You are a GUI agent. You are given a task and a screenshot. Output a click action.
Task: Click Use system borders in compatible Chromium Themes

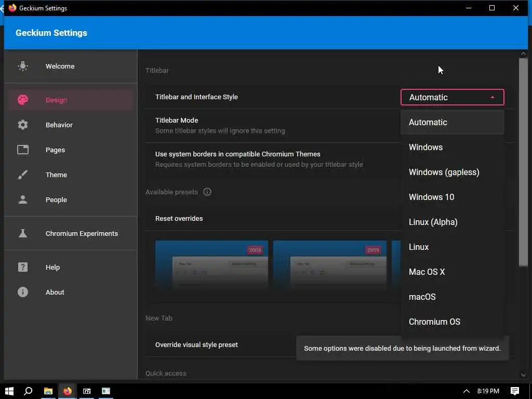273,159
